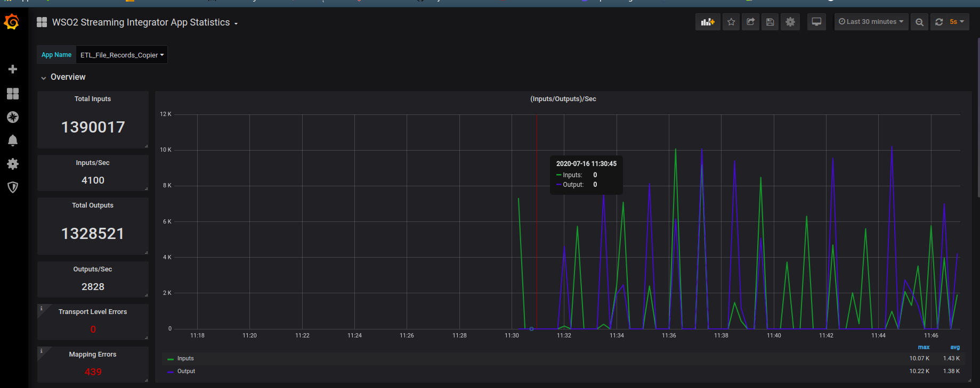Click the graph data point at 11:30:45
The image size is (980, 388).
531,329
